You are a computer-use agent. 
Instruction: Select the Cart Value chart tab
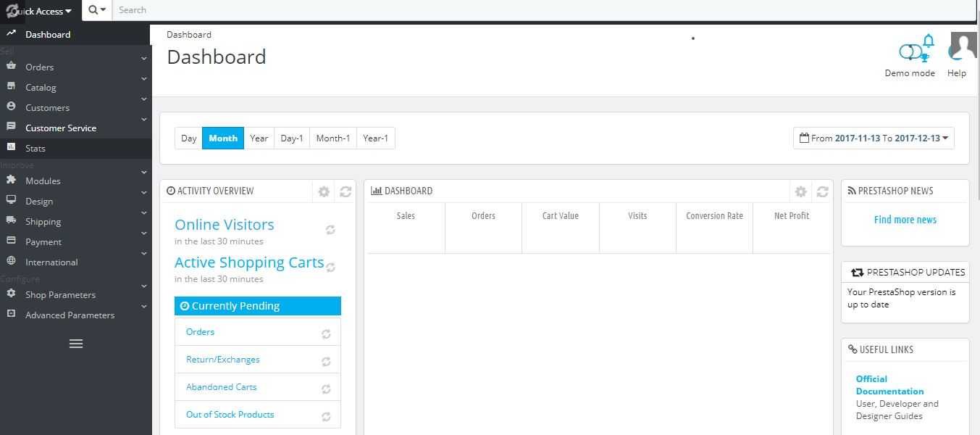point(561,228)
